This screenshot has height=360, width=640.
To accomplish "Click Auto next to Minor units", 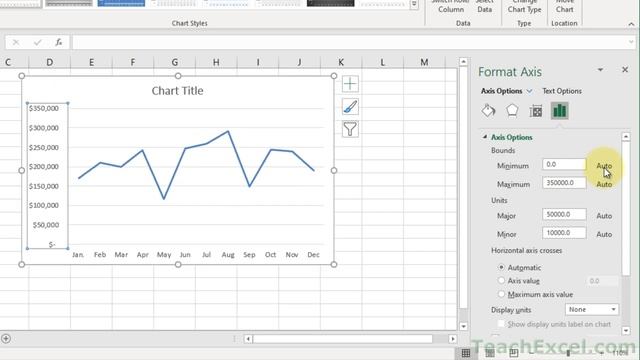I will click(604, 234).
